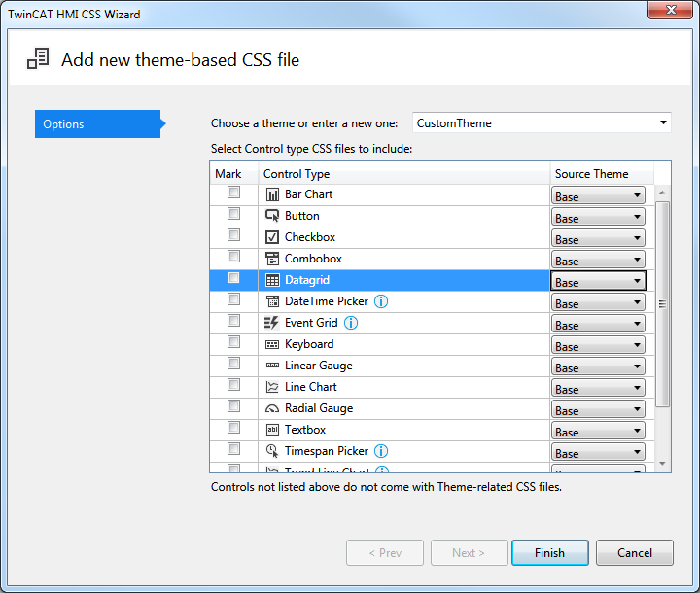Mark the Event Grid checkbox
This screenshot has width=700, height=593.
point(233,320)
